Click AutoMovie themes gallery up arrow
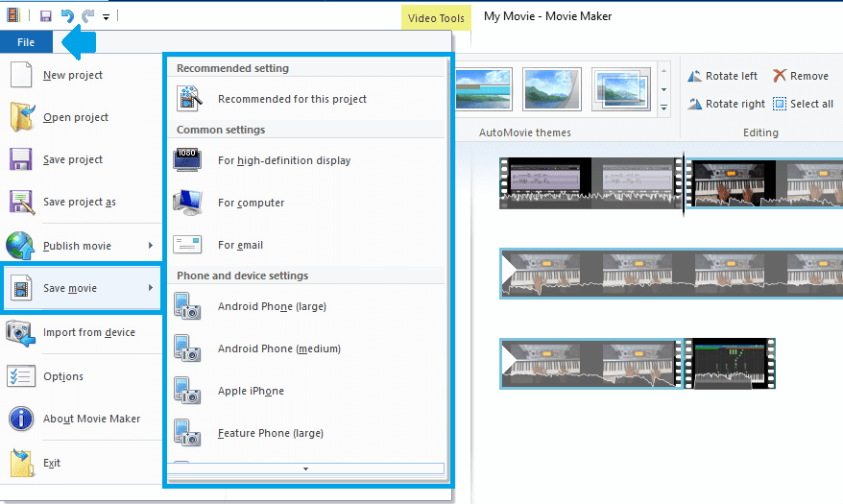 point(664,71)
